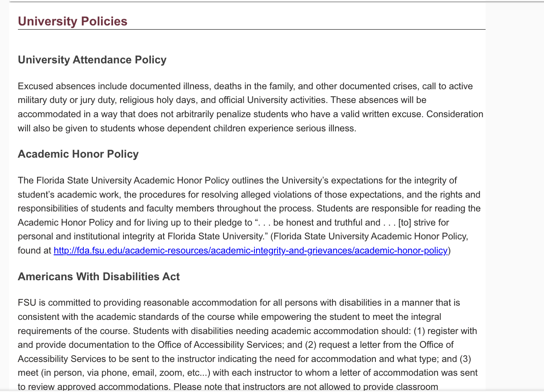Screen dimensions: 544x392
Task: Click the University Policies main heading
Action: pyautogui.click(x=73, y=21)
